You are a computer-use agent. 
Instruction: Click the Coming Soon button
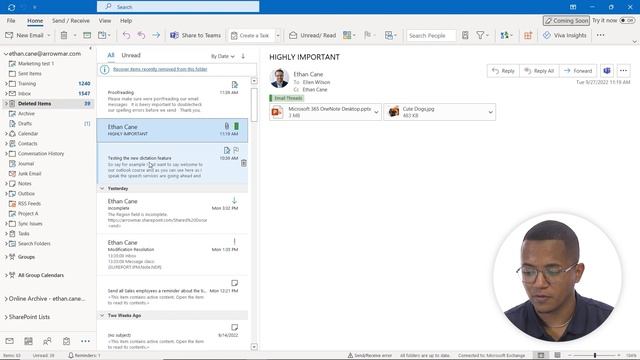click(x=566, y=20)
